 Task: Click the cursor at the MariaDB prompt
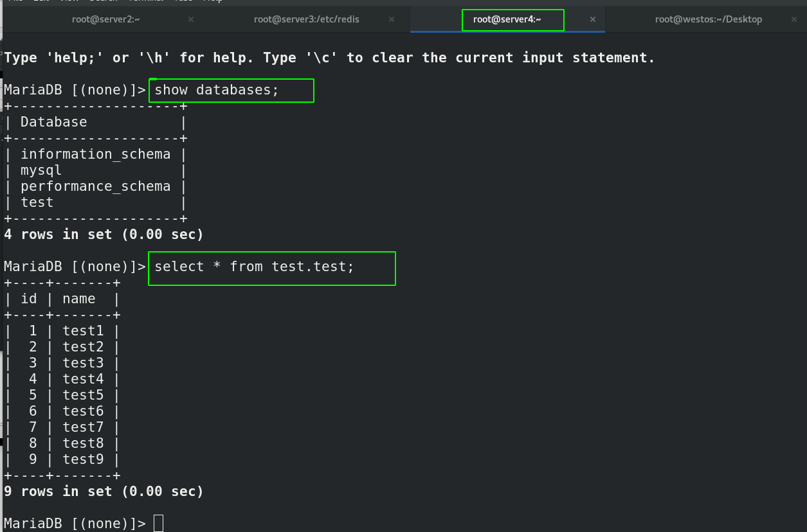tap(158, 523)
